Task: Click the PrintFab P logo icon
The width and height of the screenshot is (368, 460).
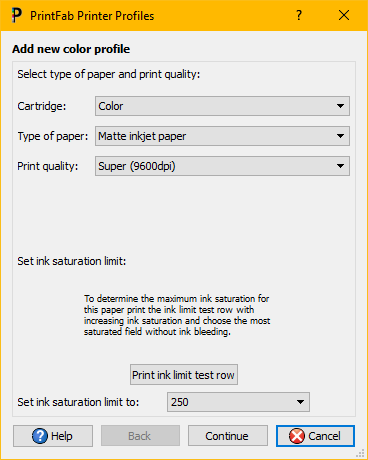Action: pos(16,15)
